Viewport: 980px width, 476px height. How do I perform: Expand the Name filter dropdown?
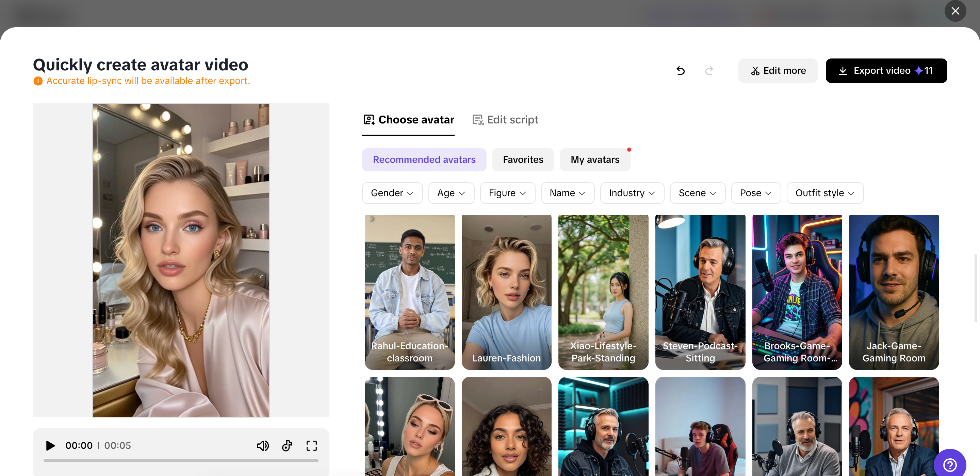(x=567, y=193)
